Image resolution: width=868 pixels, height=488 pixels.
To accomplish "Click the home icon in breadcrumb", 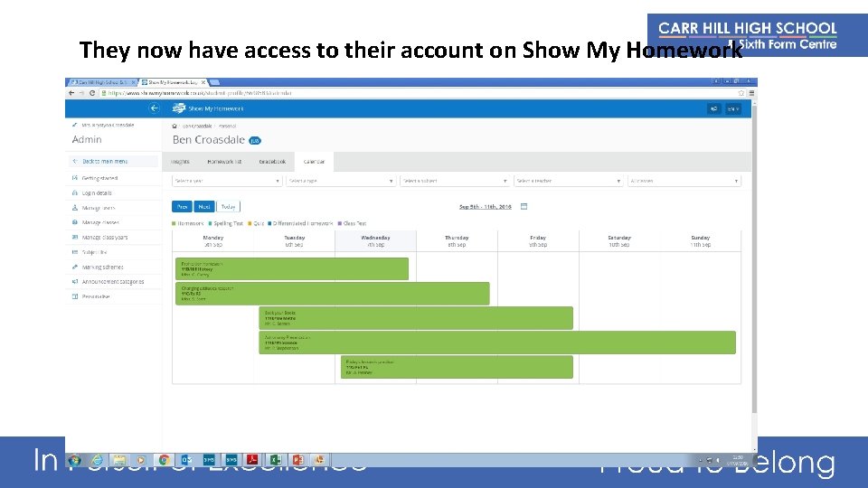I will [x=175, y=127].
